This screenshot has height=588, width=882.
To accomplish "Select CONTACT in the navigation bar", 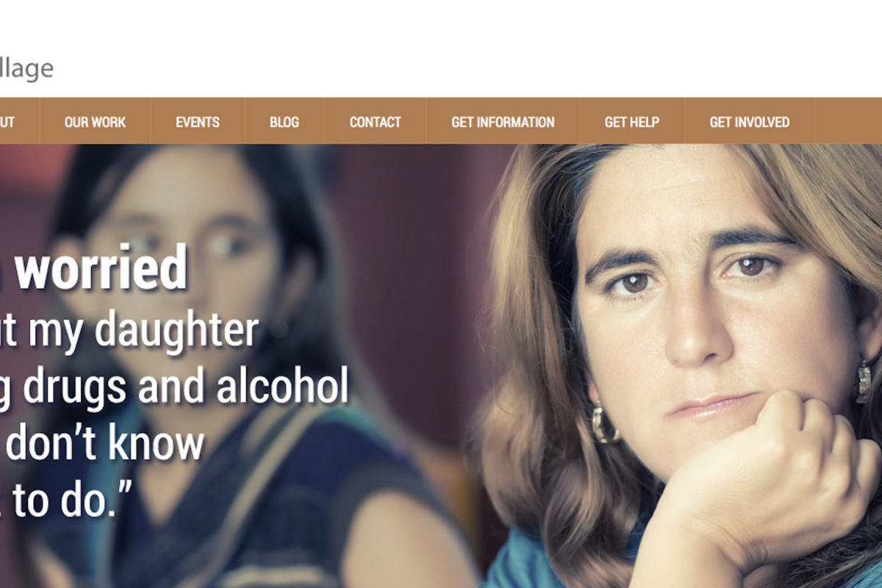I will coord(375,122).
